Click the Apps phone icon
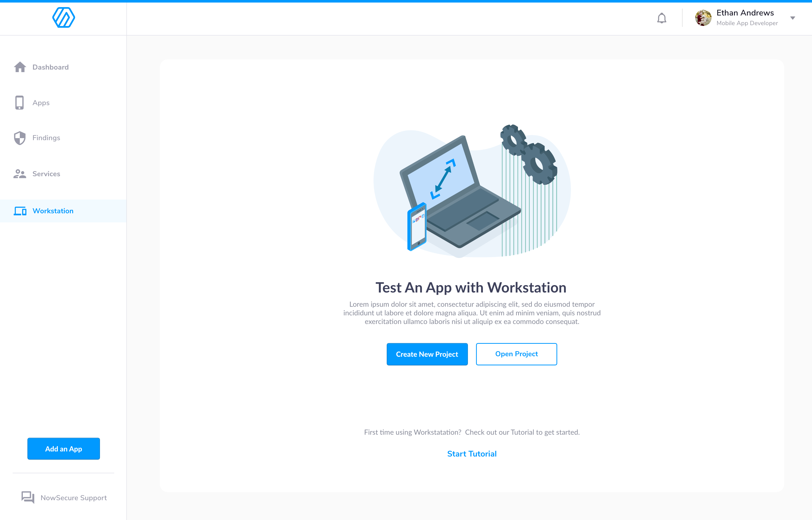The height and width of the screenshot is (520, 812). (20, 103)
